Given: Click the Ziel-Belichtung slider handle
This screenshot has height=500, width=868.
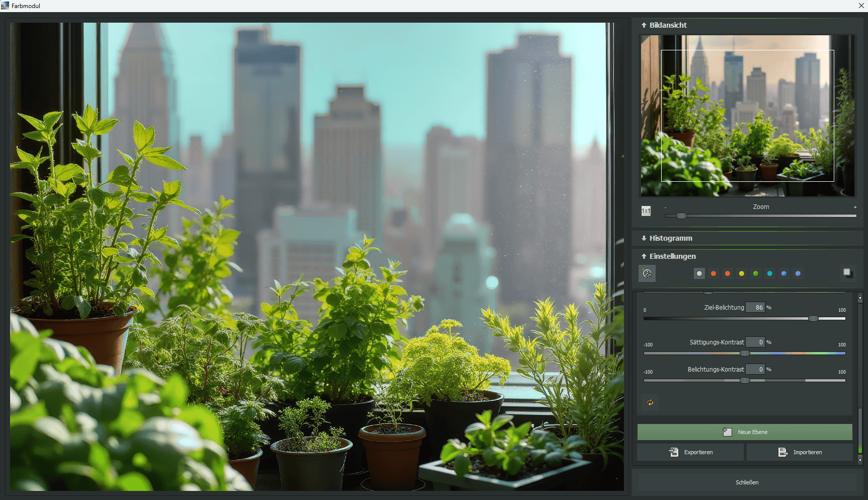Looking at the screenshot, I should coord(813,318).
